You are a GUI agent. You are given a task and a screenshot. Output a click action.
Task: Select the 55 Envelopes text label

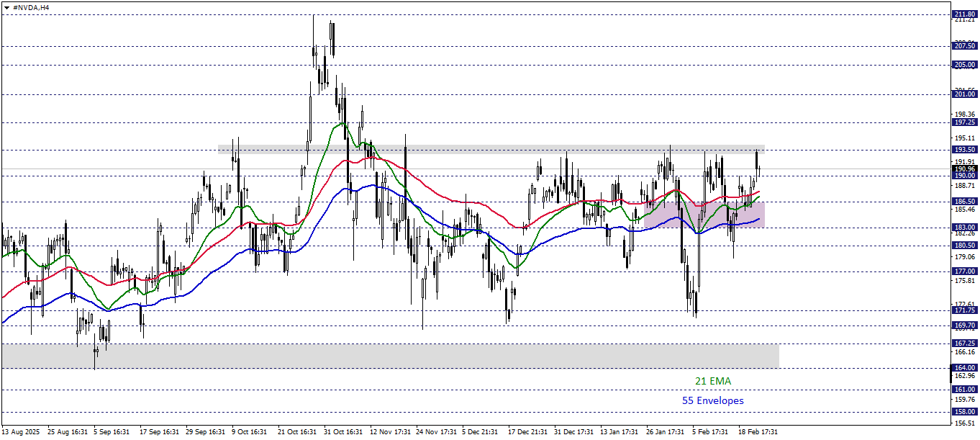point(712,400)
